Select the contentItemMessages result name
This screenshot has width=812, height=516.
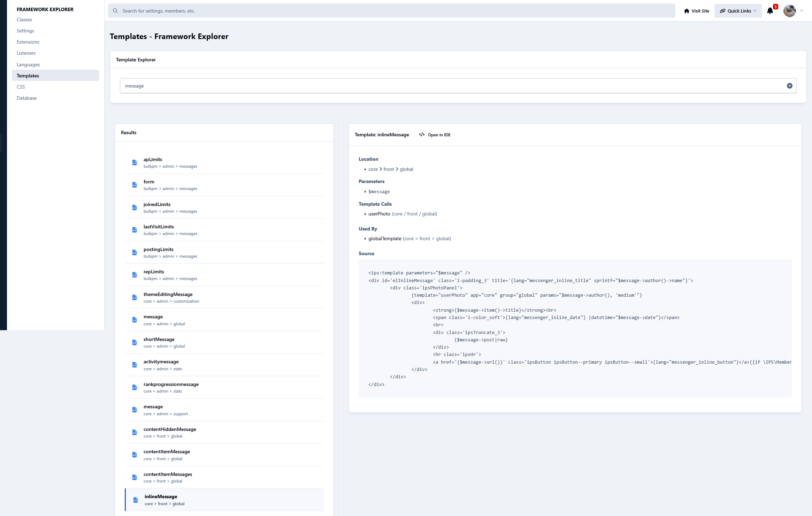(x=168, y=474)
